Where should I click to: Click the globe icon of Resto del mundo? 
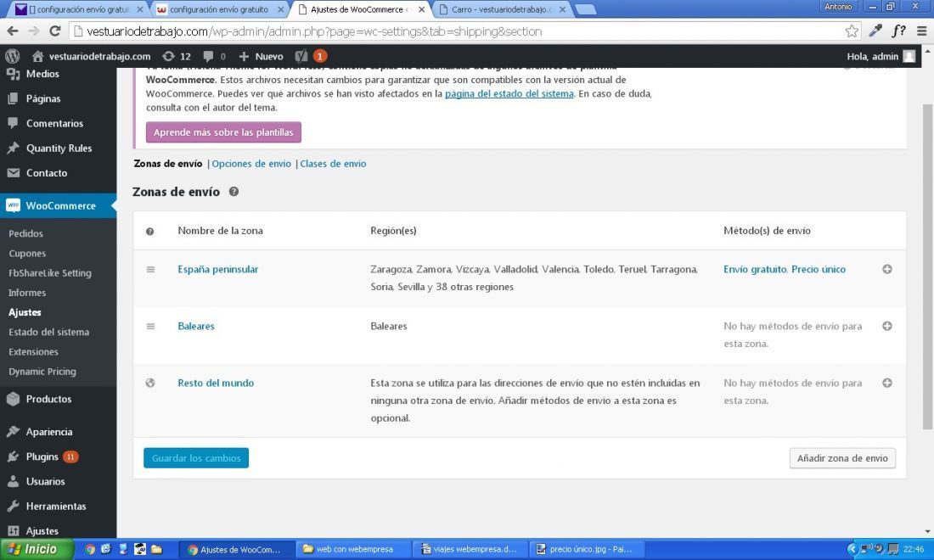[150, 383]
